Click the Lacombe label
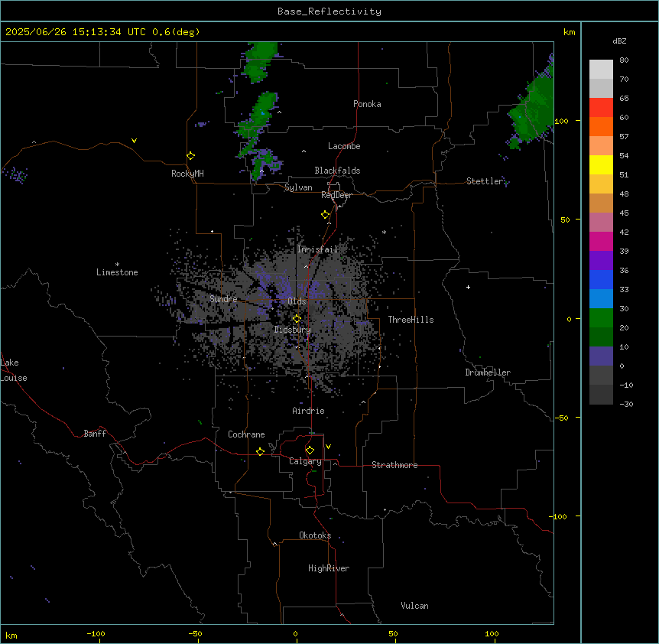This screenshot has width=659, height=644. [x=344, y=146]
